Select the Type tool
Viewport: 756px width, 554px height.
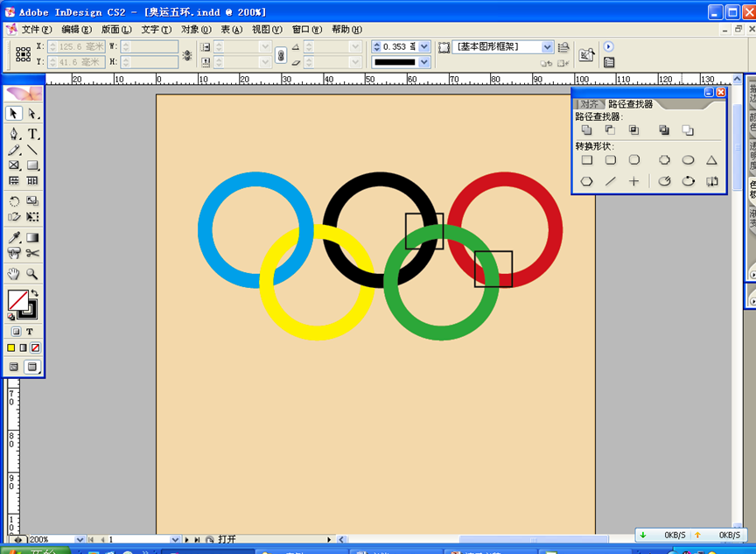point(32,133)
